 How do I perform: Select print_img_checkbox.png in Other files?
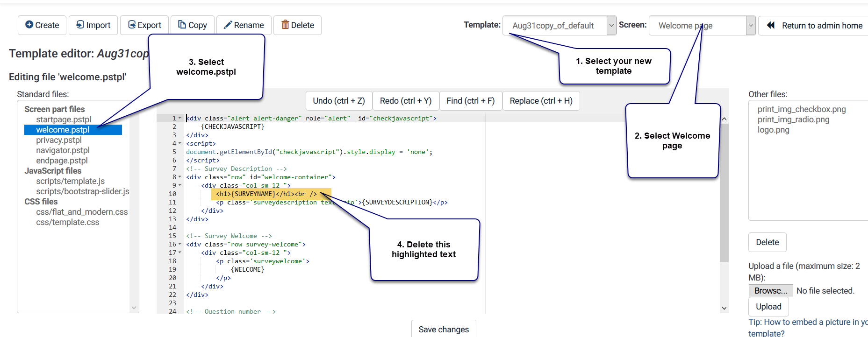802,109
